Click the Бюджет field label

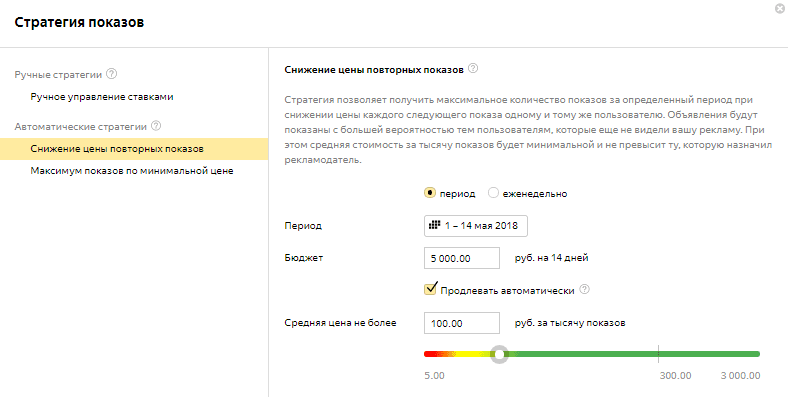click(x=304, y=258)
